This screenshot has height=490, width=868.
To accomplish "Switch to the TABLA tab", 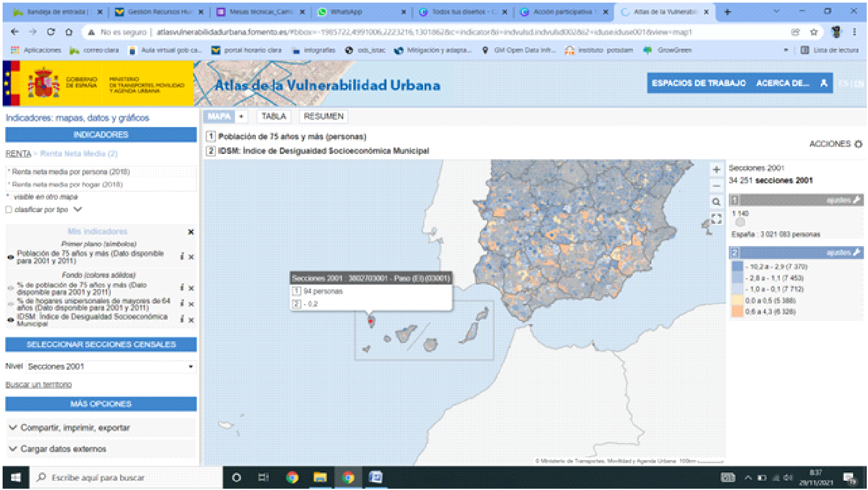I will click(x=273, y=116).
